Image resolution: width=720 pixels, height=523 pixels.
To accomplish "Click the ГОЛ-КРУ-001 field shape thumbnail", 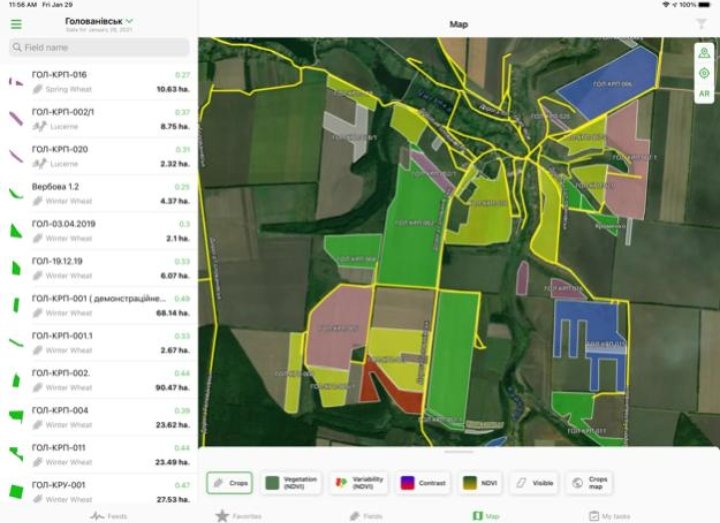I will (16, 491).
